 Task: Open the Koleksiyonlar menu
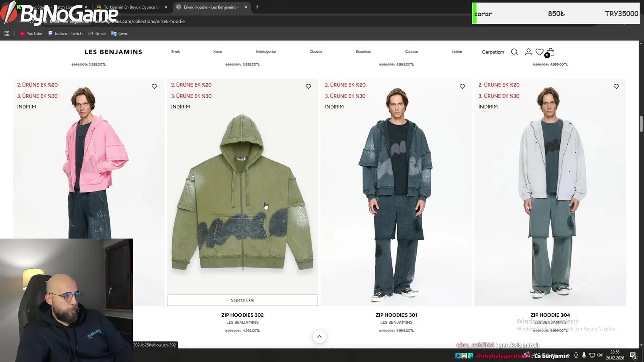pos(266,52)
